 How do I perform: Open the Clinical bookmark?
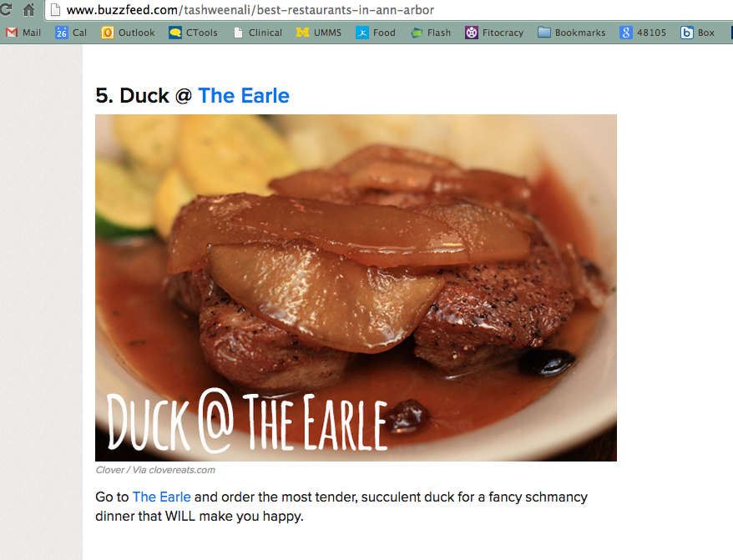[258, 33]
